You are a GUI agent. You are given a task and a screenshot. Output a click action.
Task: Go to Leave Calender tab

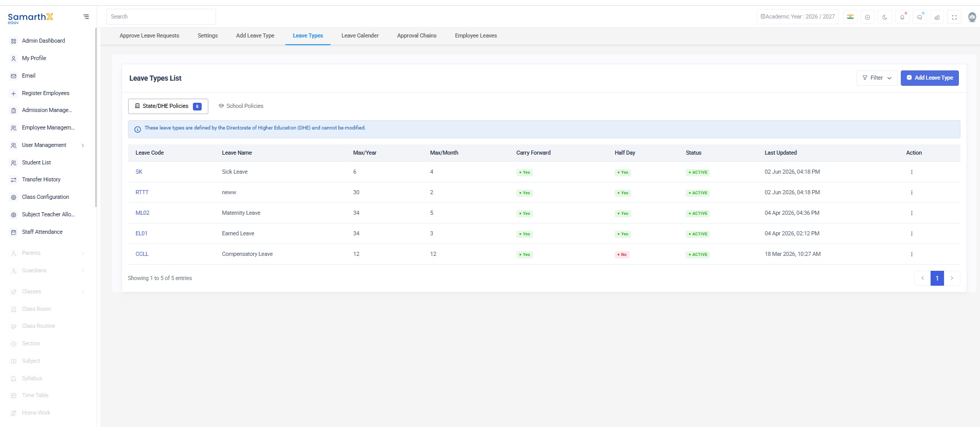[x=360, y=35]
